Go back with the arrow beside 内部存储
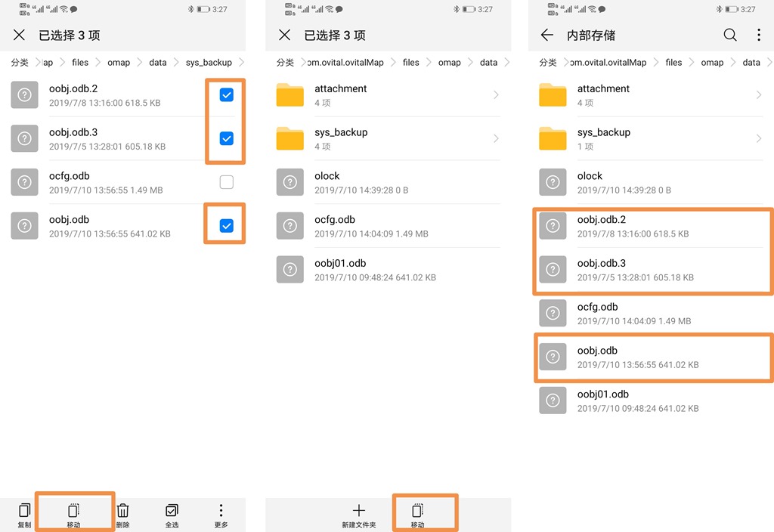Screen dimensions: 774x532 point(547,36)
